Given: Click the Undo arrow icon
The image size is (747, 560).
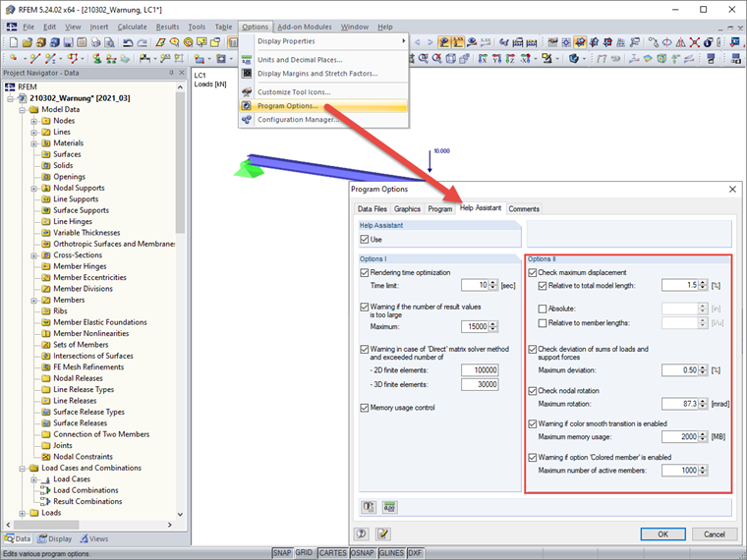Looking at the screenshot, I should coord(128,43).
